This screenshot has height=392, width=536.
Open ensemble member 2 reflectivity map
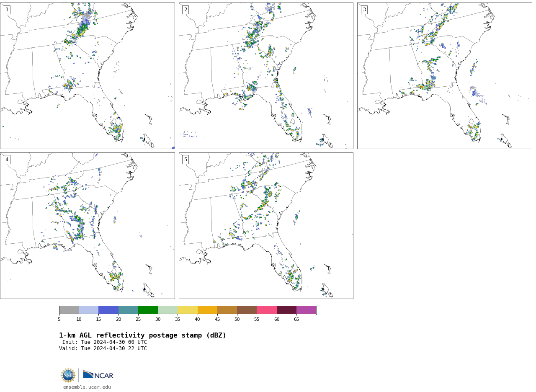(x=266, y=76)
